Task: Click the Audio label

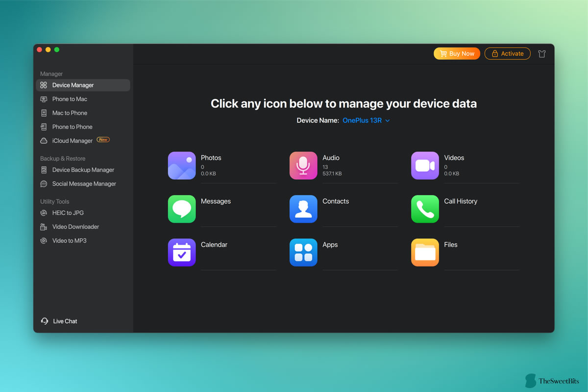Action: click(331, 158)
